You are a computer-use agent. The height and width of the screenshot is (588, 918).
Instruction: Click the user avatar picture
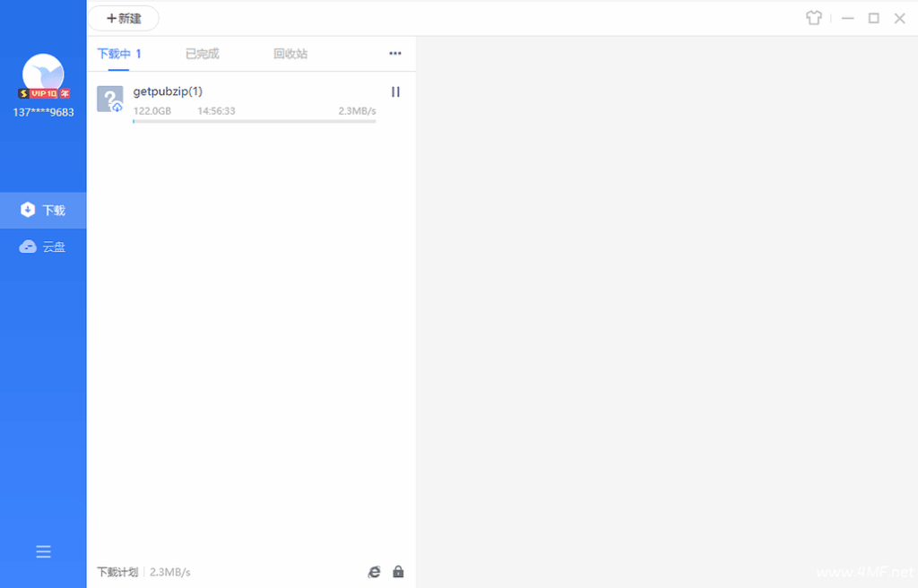(x=43, y=73)
